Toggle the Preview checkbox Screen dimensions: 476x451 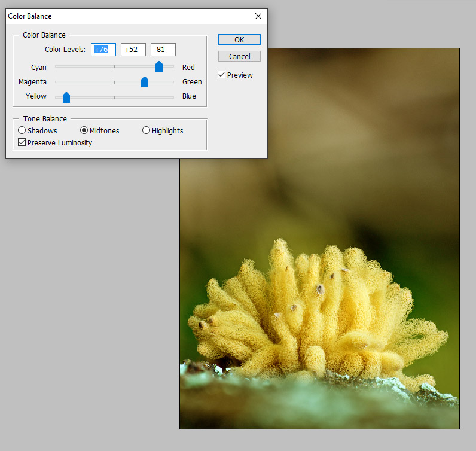tap(222, 75)
